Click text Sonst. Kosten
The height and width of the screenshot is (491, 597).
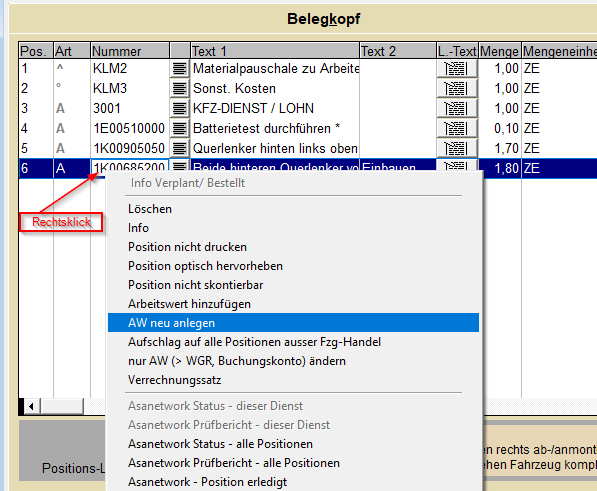pos(234,89)
